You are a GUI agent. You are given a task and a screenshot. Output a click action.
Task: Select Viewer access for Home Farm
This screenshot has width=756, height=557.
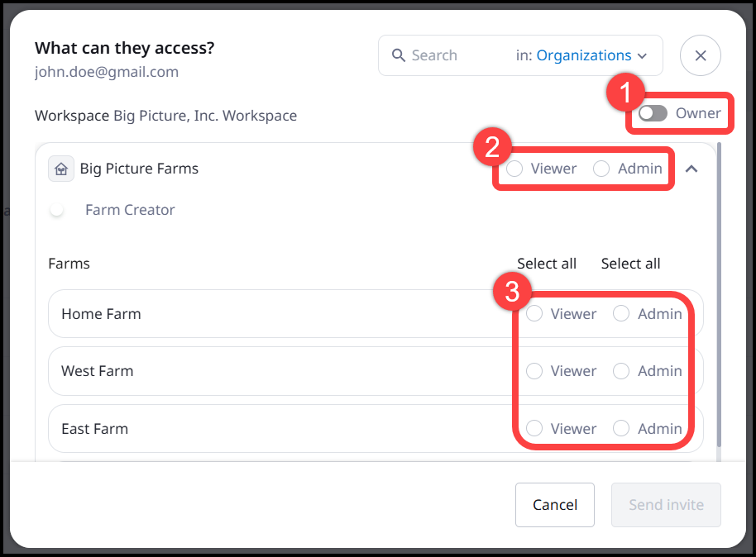(534, 313)
